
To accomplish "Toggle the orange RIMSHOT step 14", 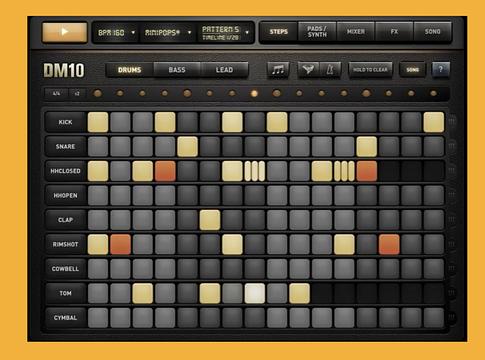I will click(389, 244).
